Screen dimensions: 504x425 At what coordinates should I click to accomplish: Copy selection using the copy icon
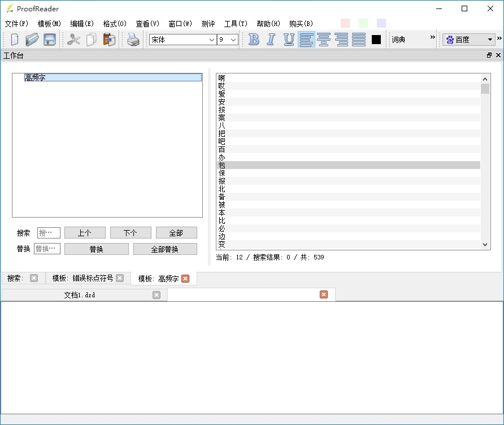pyautogui.click(x=92, y=40)
